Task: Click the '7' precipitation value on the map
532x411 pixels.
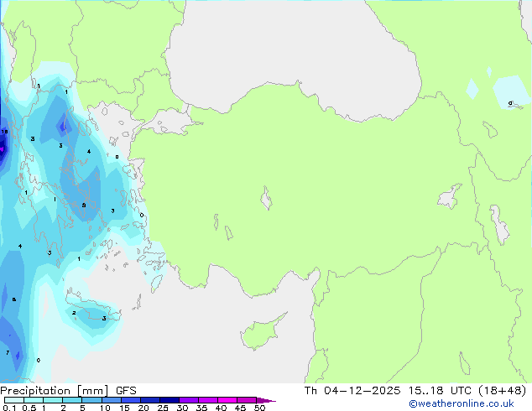Action: tap(8, 352)
